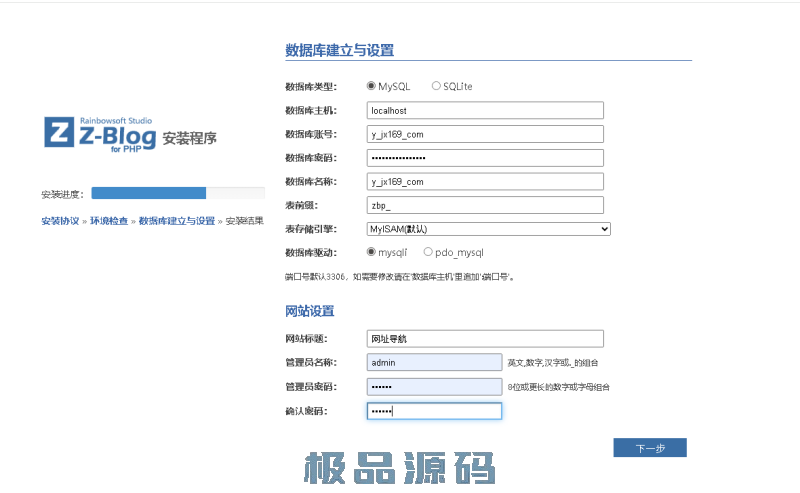Click the 数据库建立与设置 breadcrumb step
Screen dimensions: 800x493
[x=176, y=220]
